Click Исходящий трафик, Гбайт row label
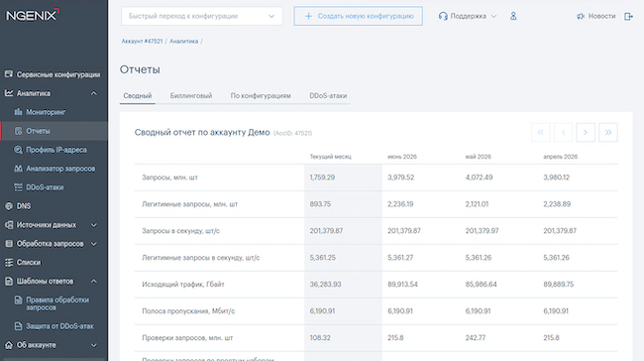This screenshot has width=644, height=361. (x=183, y=285)
